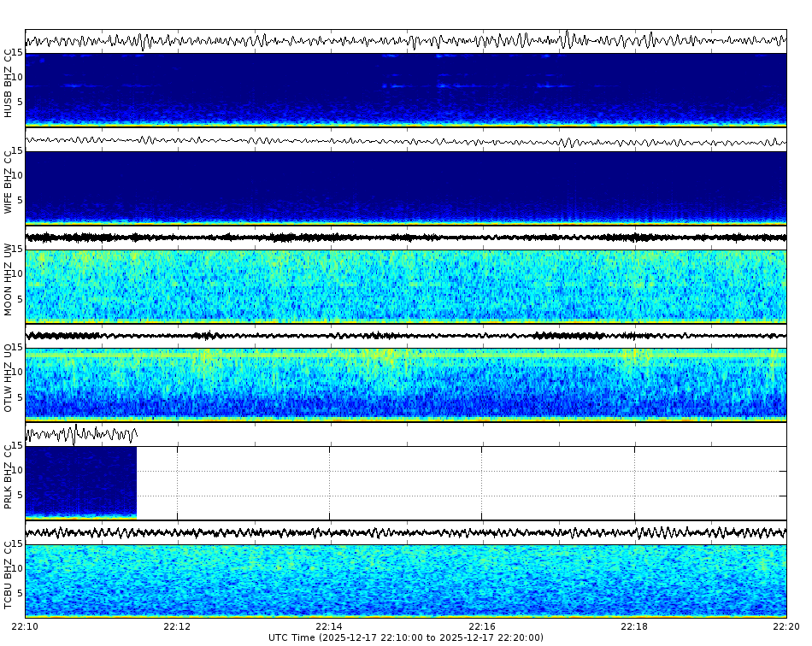Click the 22:14 time tick label

coord(329,626)
